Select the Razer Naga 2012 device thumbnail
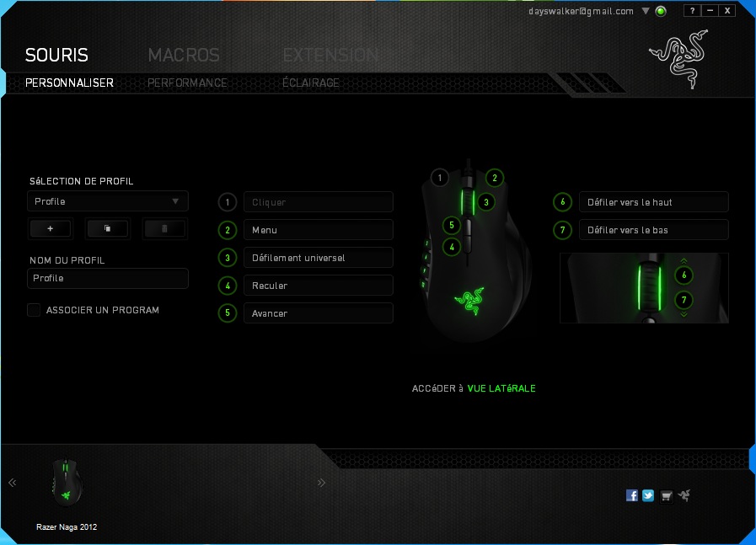 pyautogui.click(x=67, y=483)
